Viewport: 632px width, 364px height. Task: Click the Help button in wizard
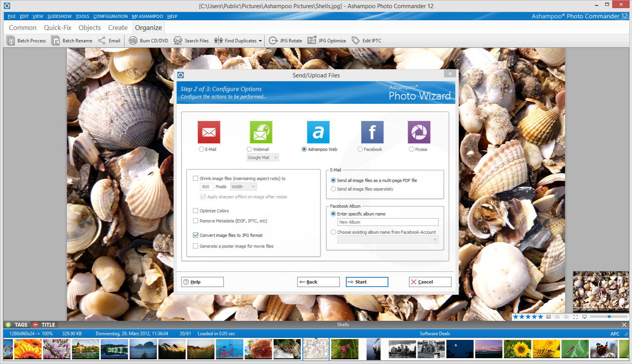click(202, 282)
